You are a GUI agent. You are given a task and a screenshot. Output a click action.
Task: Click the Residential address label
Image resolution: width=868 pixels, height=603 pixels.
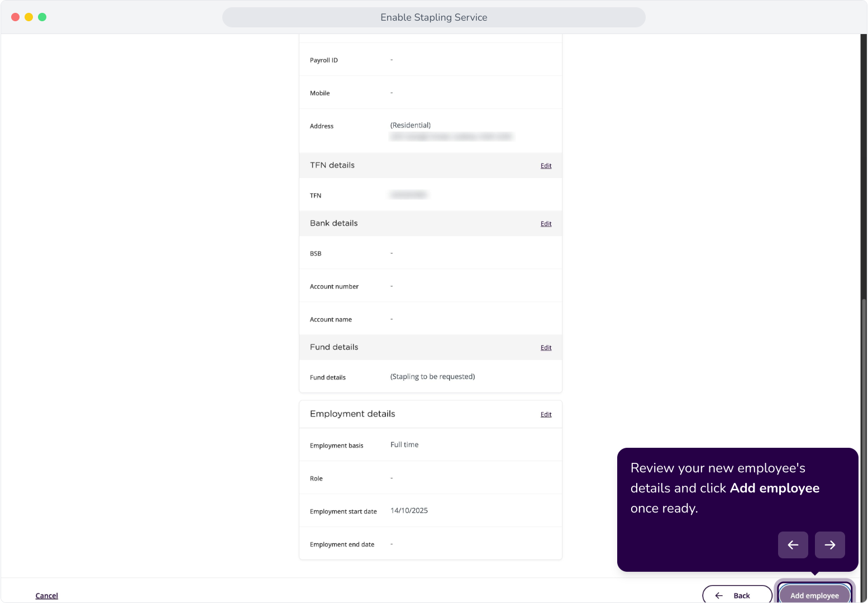411,126
